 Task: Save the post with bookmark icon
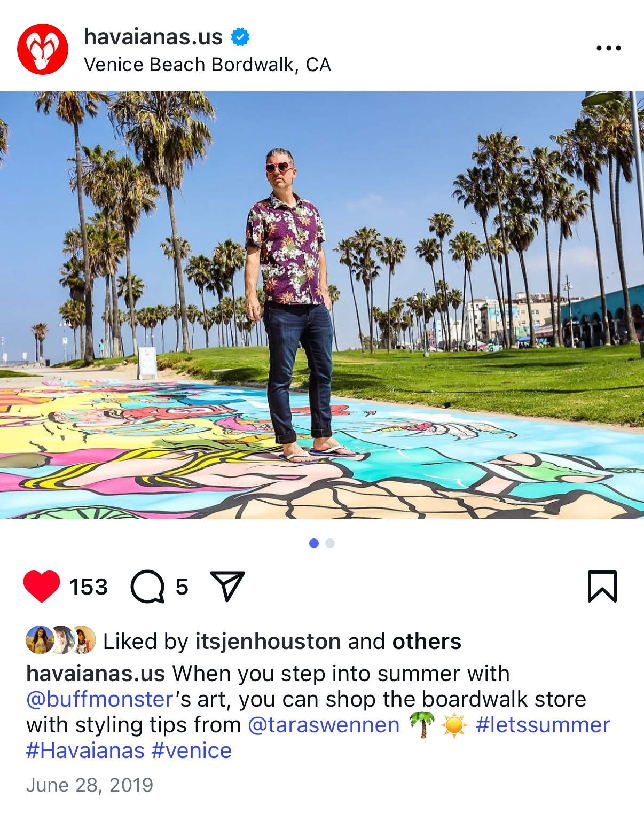coord(602,587)
